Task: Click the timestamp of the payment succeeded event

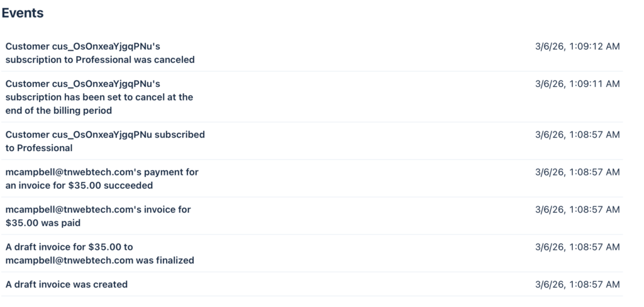Action: (x=577, y=172)
